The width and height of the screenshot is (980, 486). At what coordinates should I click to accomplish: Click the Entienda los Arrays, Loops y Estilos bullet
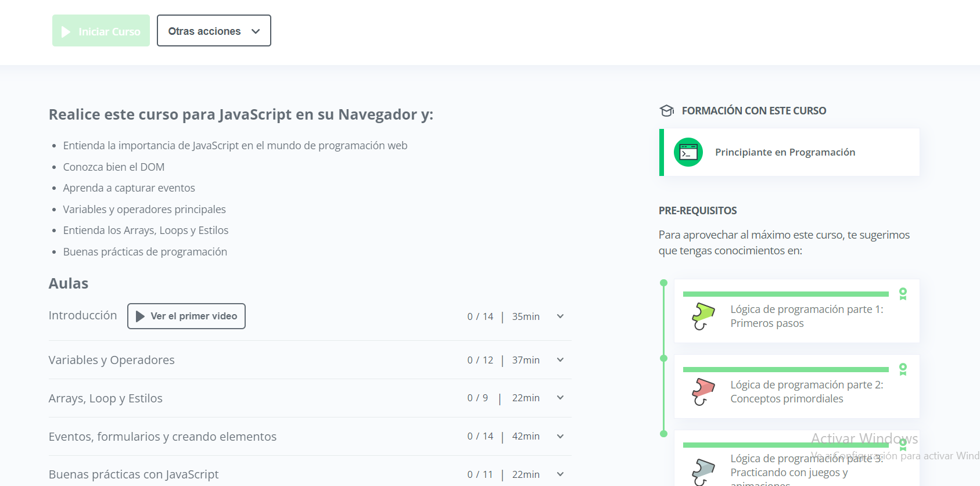pos(146,231)
